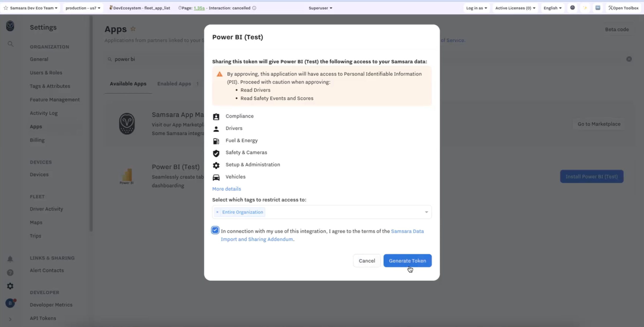The image size is (644, 327).
Task: Click the 1.35s page load link
Action: [x=199, y=8]
